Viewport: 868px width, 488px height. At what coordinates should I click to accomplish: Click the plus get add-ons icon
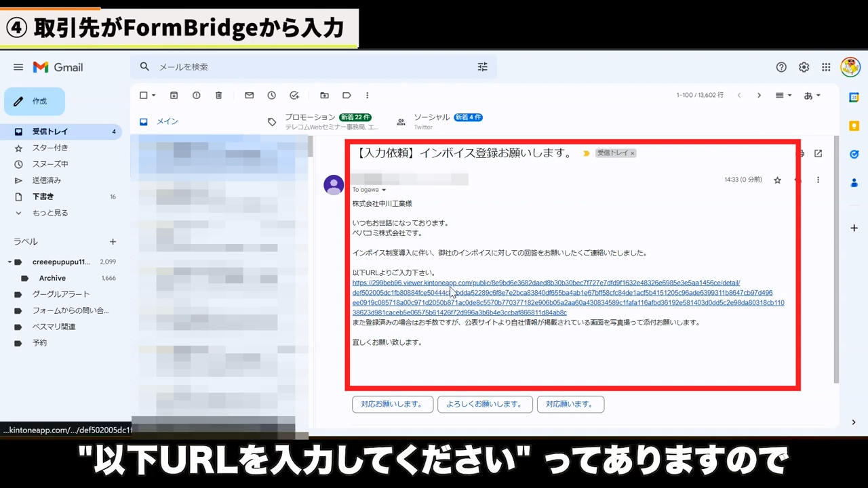pos(854,228)
